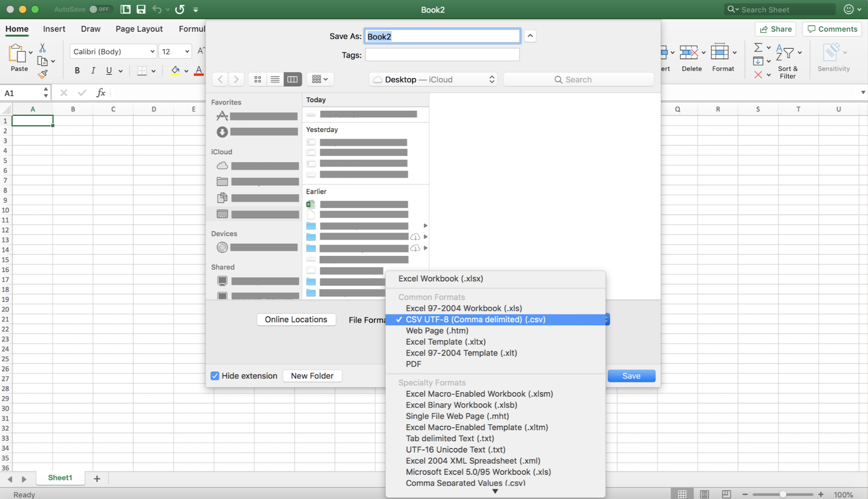
Task: Click the Sort & Filter icon
Action: pyautogui.click(x=785, y=53)
